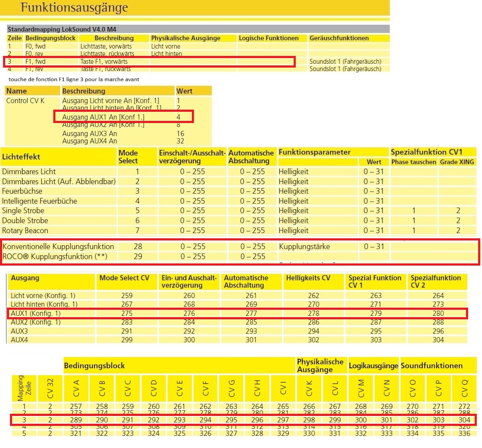Click the "Geräuschfunktionen" column header
The height and width of the screenshot is (448, 482).
(339, 38)
